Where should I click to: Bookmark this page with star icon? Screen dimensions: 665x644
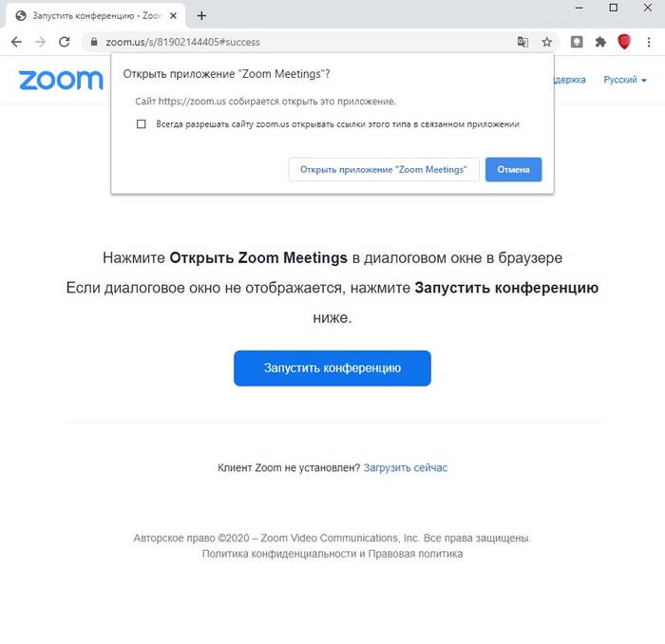547,42
